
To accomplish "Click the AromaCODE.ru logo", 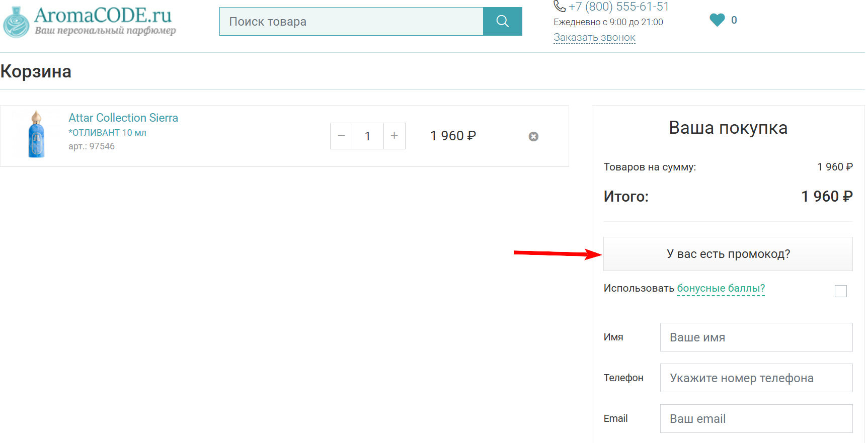I will click(x=90, y=22).
